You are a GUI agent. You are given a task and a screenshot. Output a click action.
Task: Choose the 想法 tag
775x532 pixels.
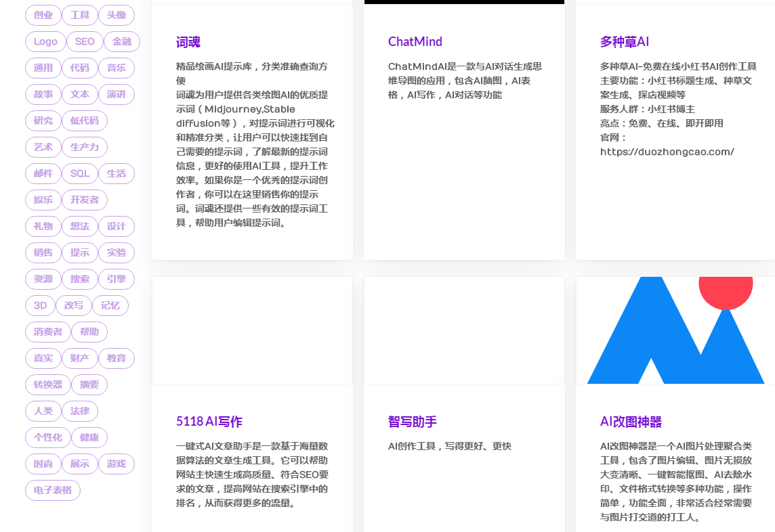(x=79, y=226)
